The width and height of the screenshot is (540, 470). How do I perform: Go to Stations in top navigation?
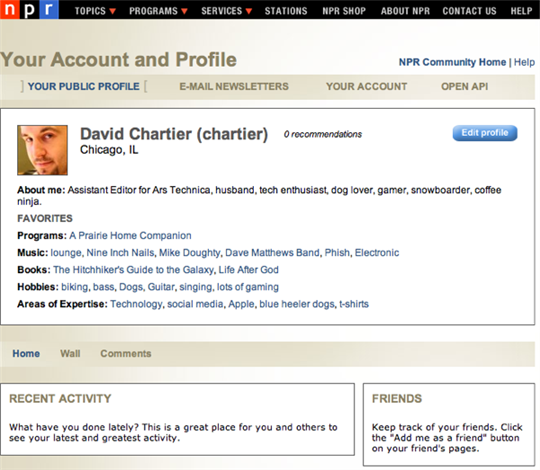(286, 11)
